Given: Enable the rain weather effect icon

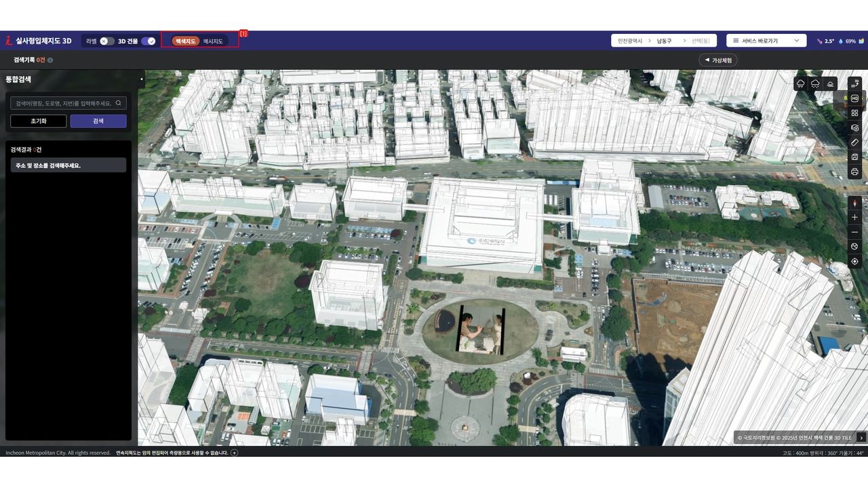Looking at the screenshot, I should point(801,83).
